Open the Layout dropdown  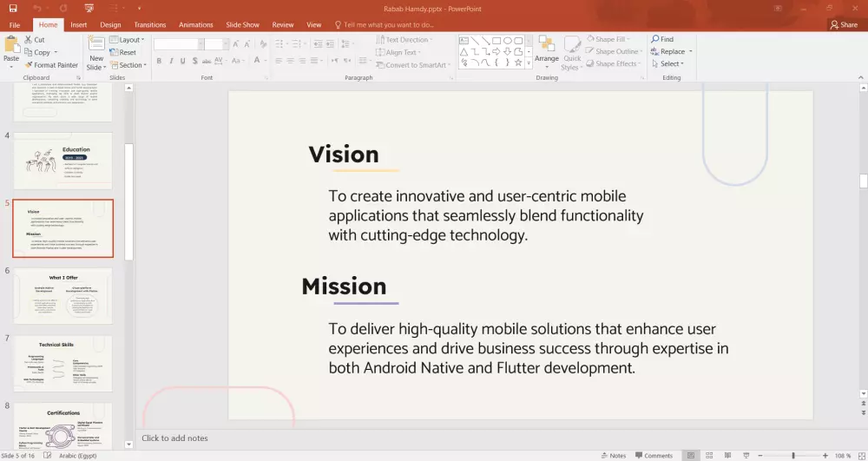128,40
